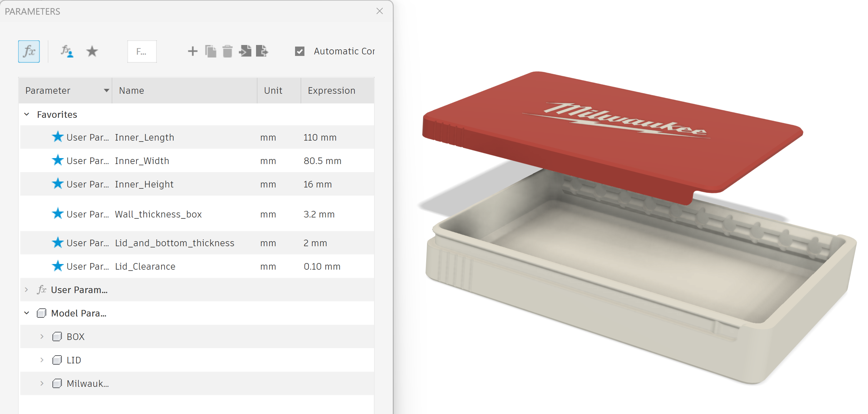868x414 pixels.
Task: Edit the 3.2 mm expression value
Action: (x=319, y=214)
